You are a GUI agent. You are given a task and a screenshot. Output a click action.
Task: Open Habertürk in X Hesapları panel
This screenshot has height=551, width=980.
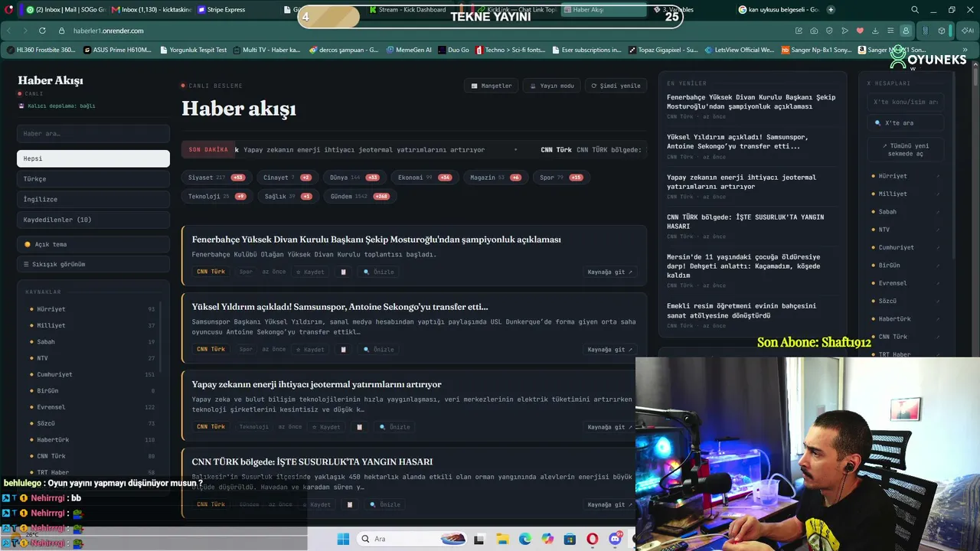[x=906, y=319]
